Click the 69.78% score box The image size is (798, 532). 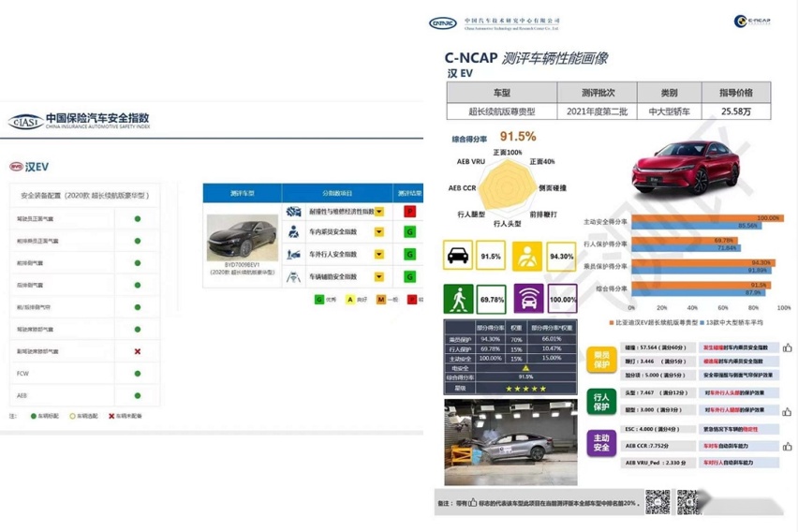[x=492, y=299]
